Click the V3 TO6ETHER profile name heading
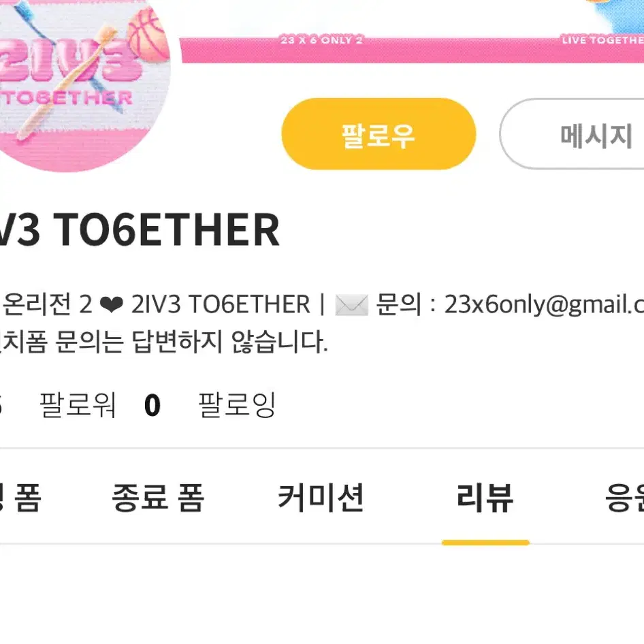The image size is (644, 644). pyautogui.click(x=140, y=229)
